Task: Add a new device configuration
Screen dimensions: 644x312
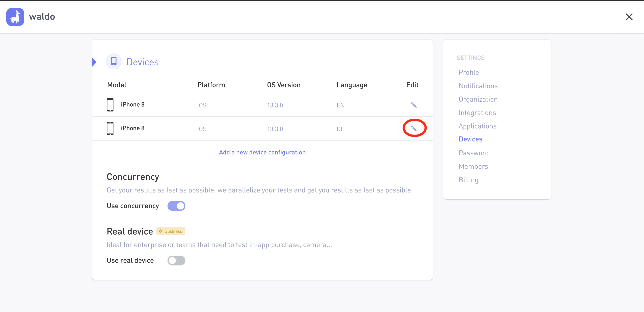Action: (262, 152)
